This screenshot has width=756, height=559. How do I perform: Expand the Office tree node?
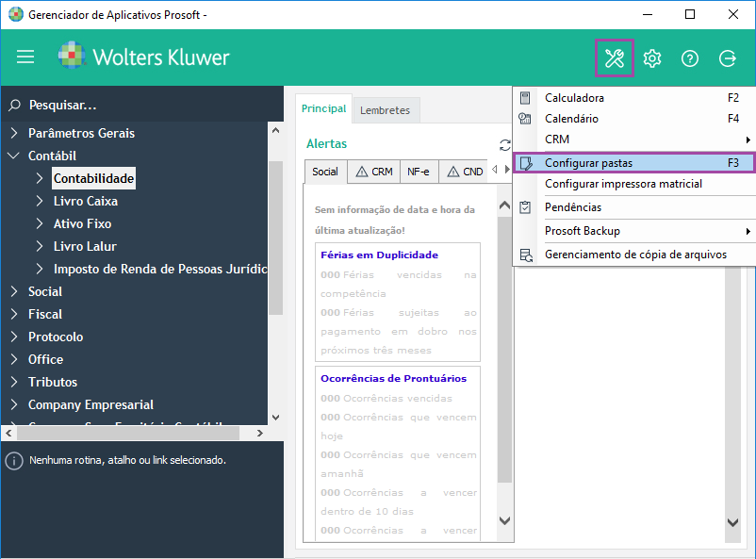tap(14, 359)
